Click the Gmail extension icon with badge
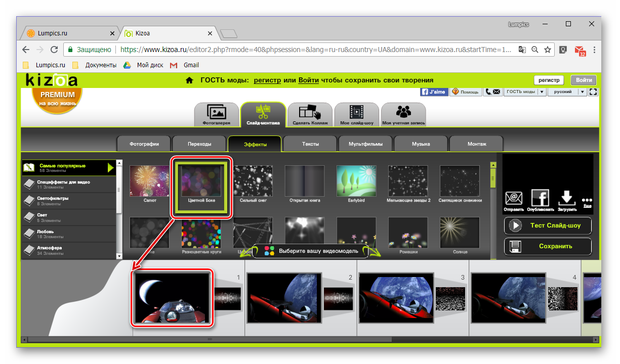 (580, 50)
